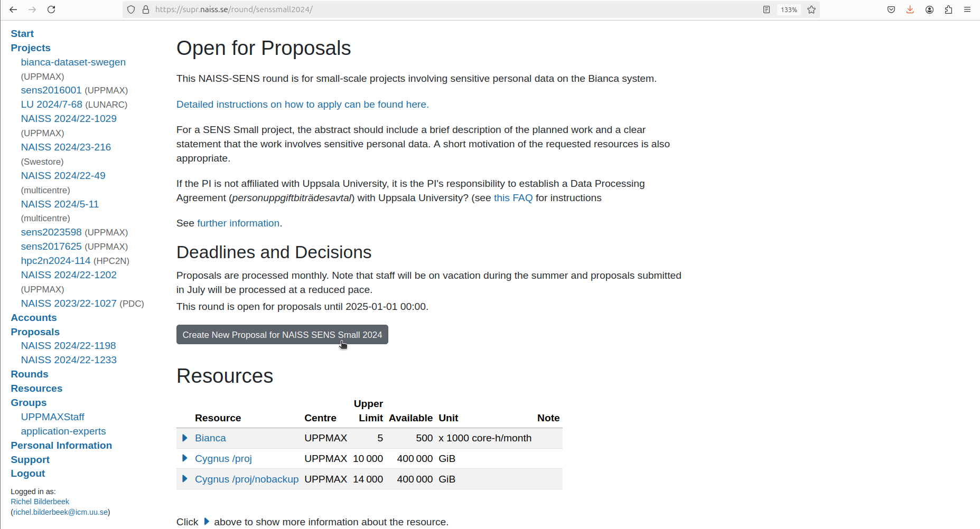Toggle reader view for this page

[767, 9]
